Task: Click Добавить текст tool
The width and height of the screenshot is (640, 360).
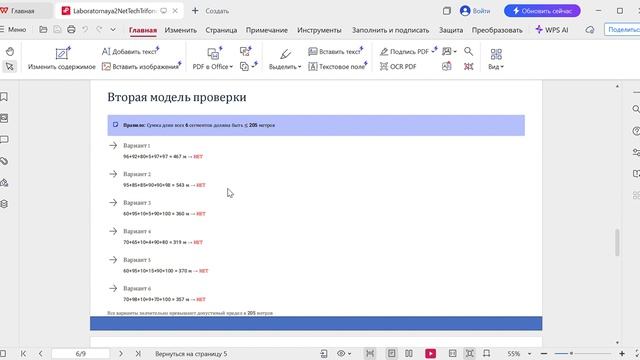Action: (130, 51)
